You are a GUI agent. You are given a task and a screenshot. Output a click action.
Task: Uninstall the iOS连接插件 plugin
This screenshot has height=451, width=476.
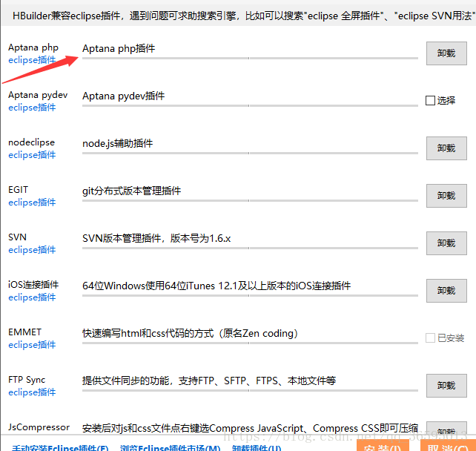pos(446,291)
